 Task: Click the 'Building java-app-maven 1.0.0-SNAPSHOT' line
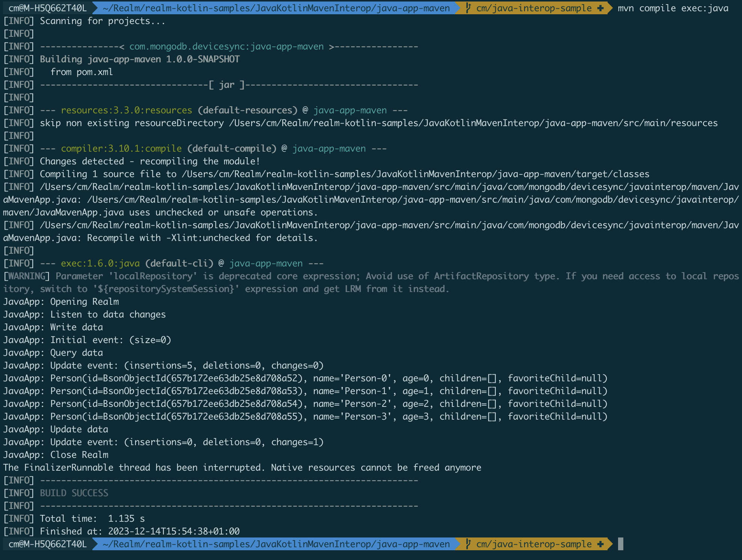click(x=139, y=59)
